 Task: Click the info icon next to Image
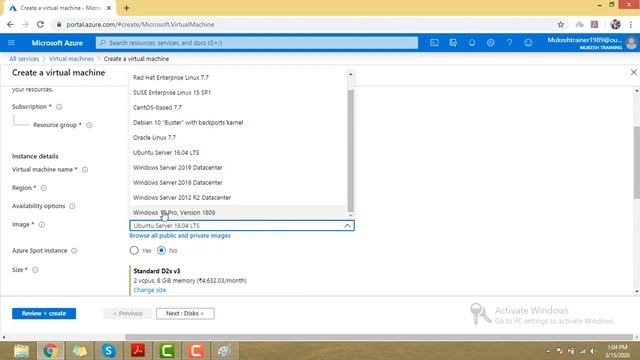42,224
